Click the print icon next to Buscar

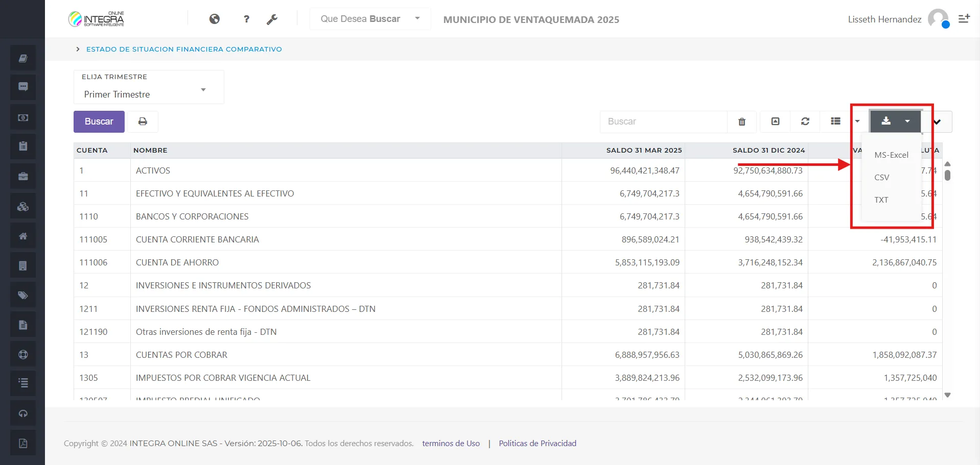click(143, 121)
